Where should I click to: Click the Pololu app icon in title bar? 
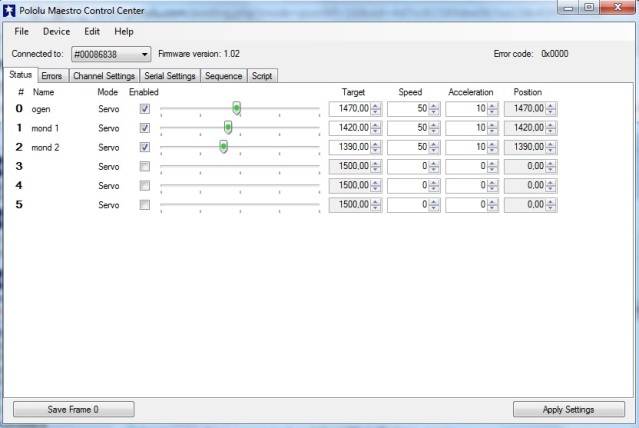point(10,9)
